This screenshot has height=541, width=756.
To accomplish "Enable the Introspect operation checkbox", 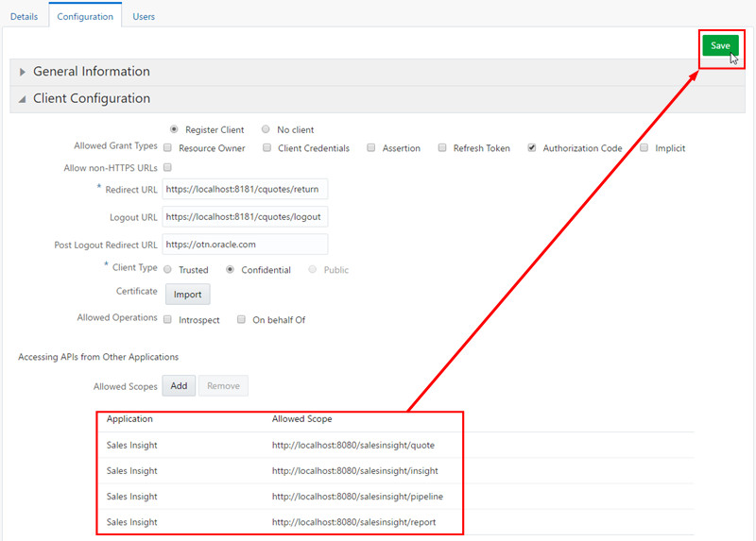I will 167,319.
